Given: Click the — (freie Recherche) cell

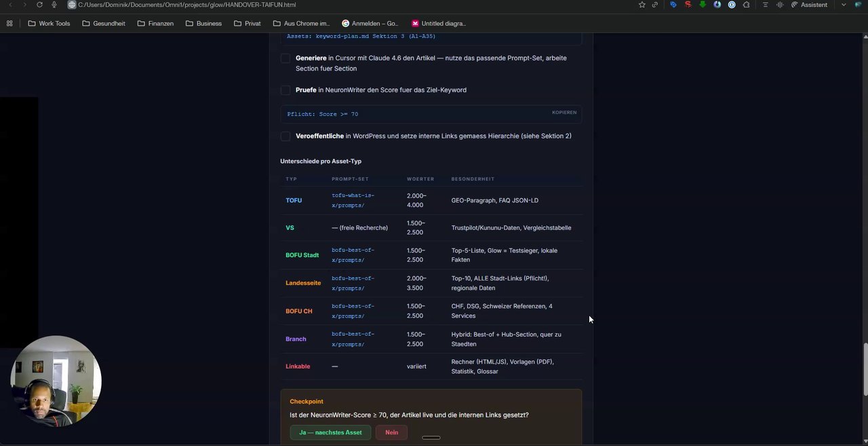Looking at the screenshot, I should 359,228.
